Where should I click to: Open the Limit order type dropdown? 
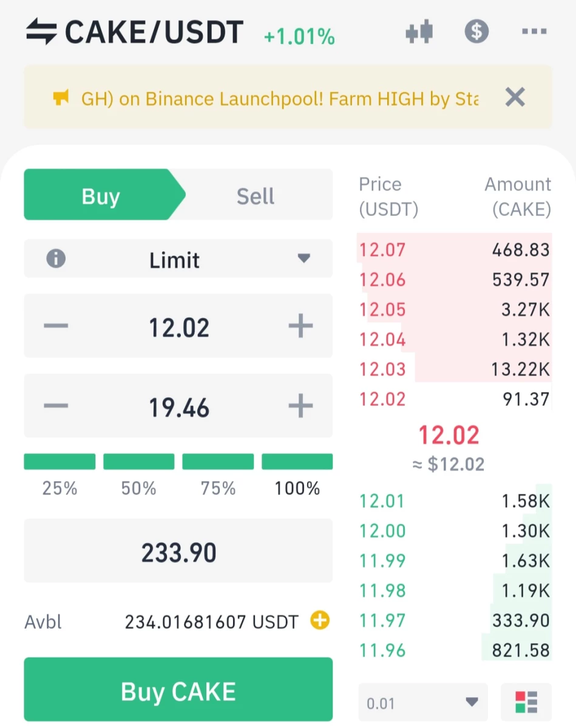[178, 260]
